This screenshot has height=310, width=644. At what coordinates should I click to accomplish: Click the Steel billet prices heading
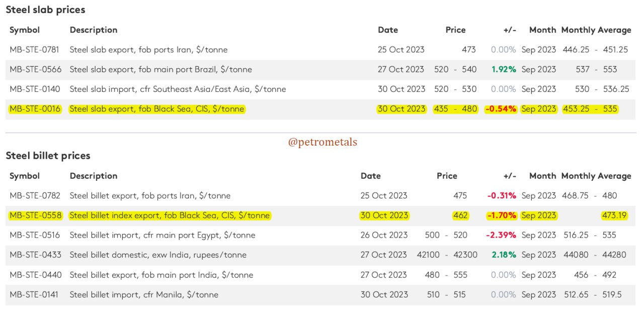[x=48, y=156]
